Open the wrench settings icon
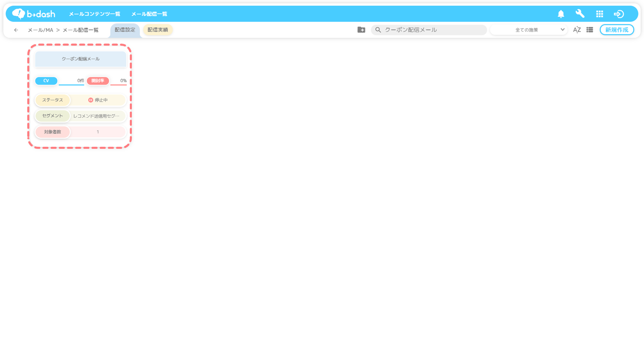Image resolution: width=644 pixels, height=362 pixels. tap(580, 14)
